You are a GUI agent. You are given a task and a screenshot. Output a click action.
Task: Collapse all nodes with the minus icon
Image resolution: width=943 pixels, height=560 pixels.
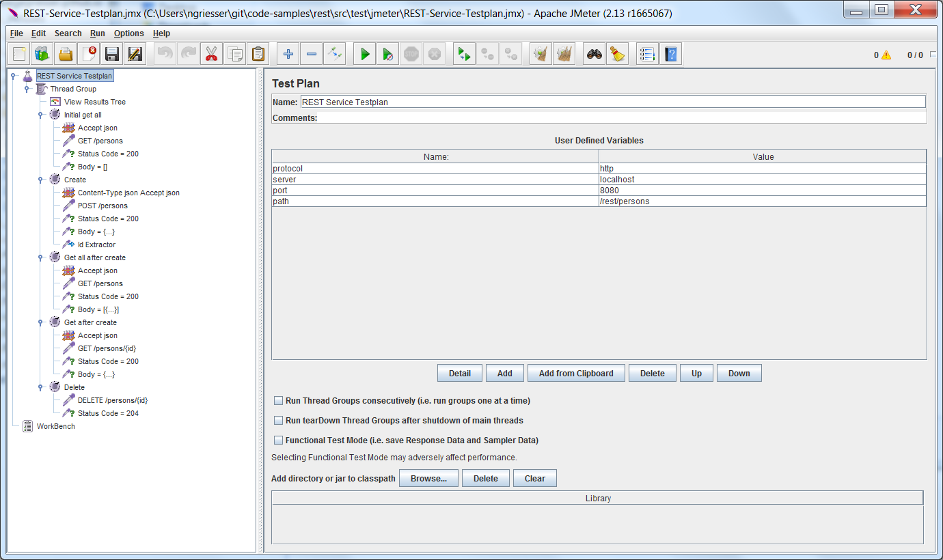(x=312, y=54)
